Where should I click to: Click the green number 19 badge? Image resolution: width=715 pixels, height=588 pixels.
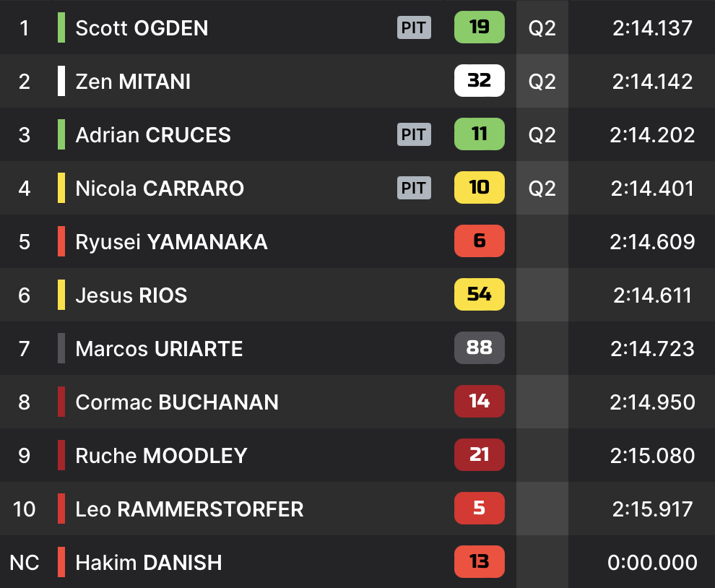point(479,27)
